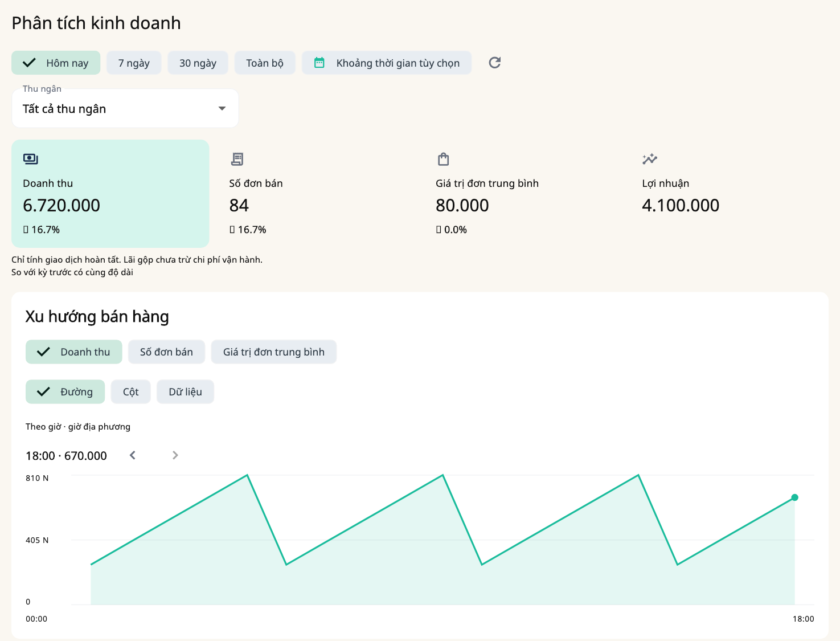Select the 7 ngày period

134,63
